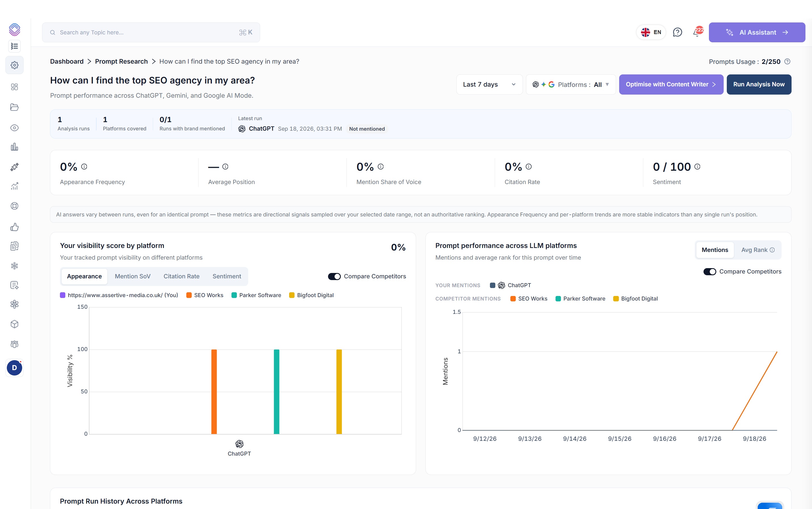Click the orange SEO Works bar in chart
812x509 pixels.
tap(214, 392)
